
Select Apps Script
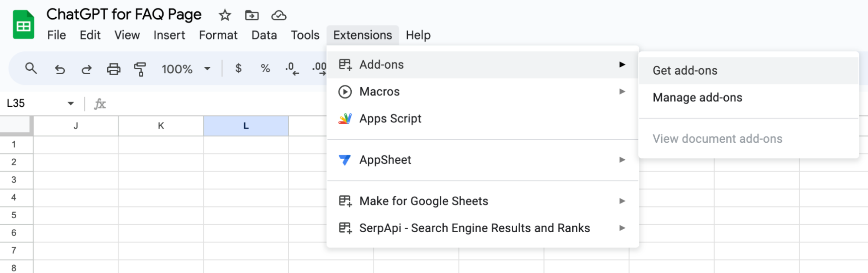[482, 118]
